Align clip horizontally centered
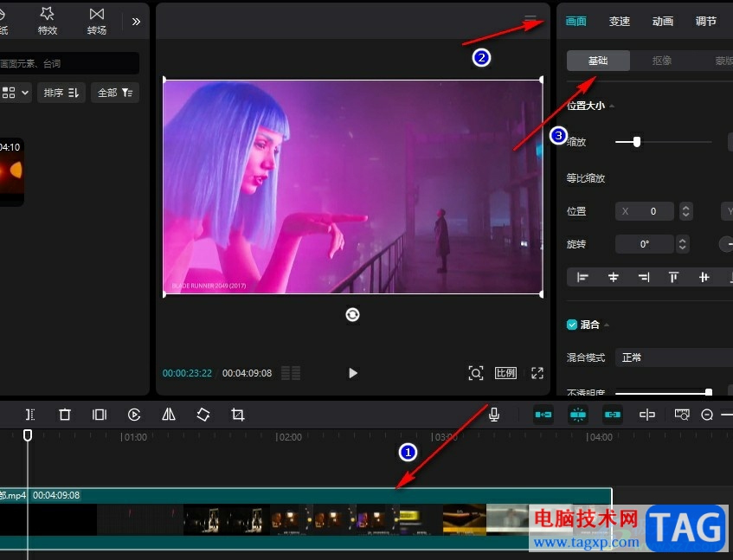Screen dimensions: 733x560 click(614, 278)
